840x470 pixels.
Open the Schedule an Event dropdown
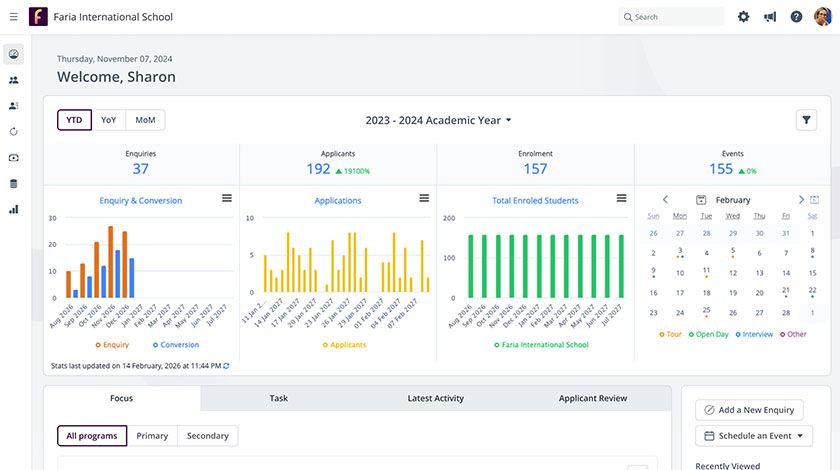pyautogui.click(x=754, y=436)
